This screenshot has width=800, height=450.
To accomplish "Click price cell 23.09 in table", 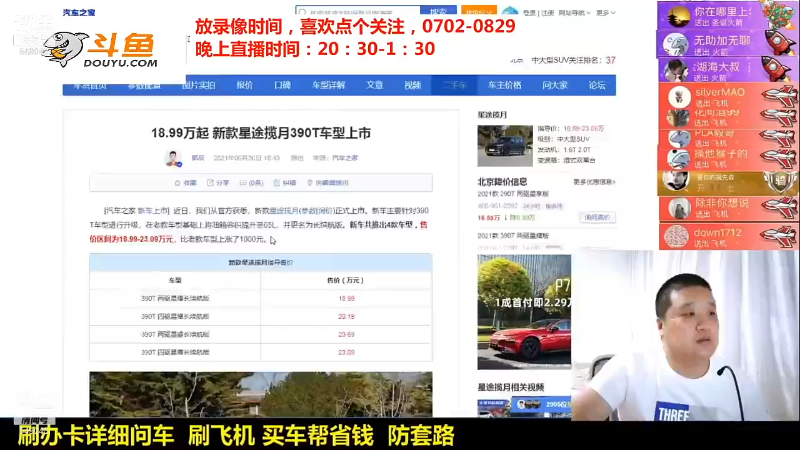I will click(346, 353).
